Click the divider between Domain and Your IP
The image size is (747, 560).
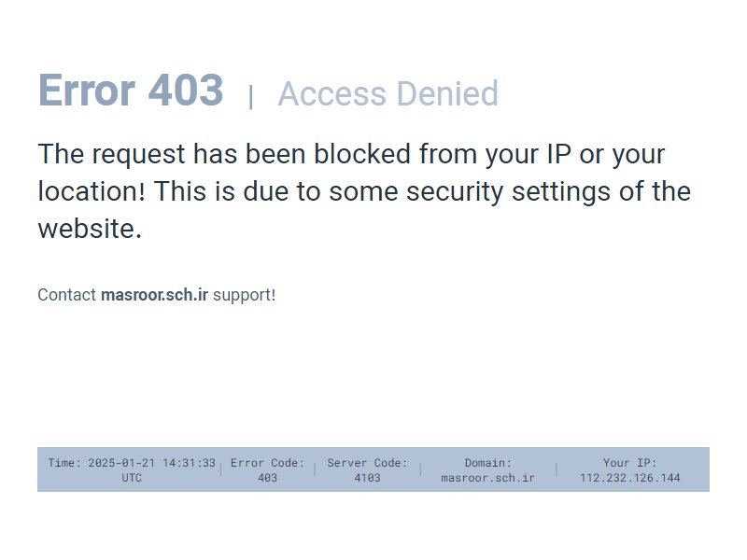557,469
